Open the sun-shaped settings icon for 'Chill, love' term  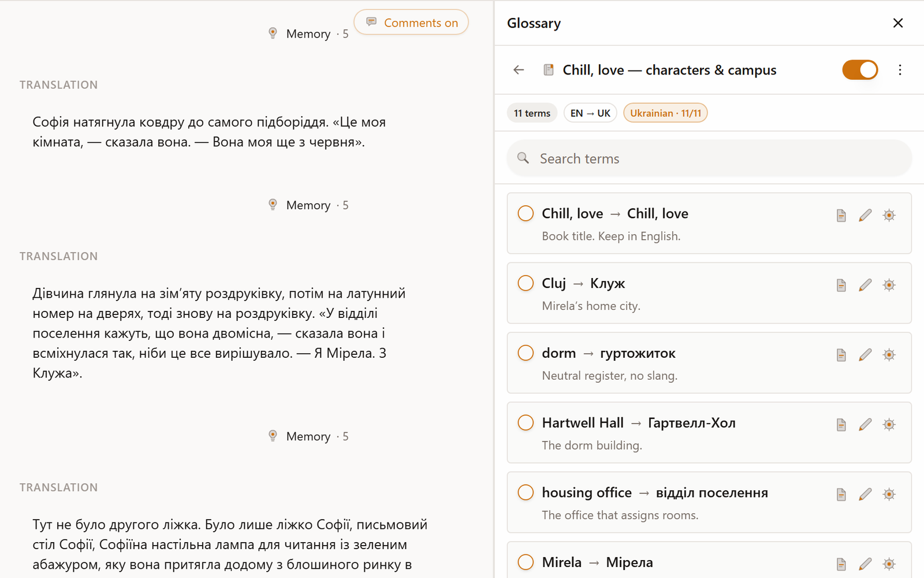coord(889,216)
